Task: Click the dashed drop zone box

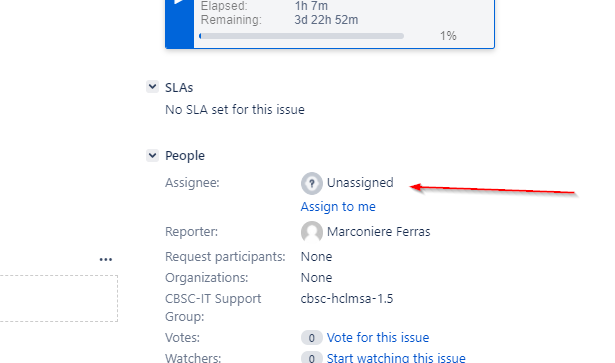Action: click(59, 298)
